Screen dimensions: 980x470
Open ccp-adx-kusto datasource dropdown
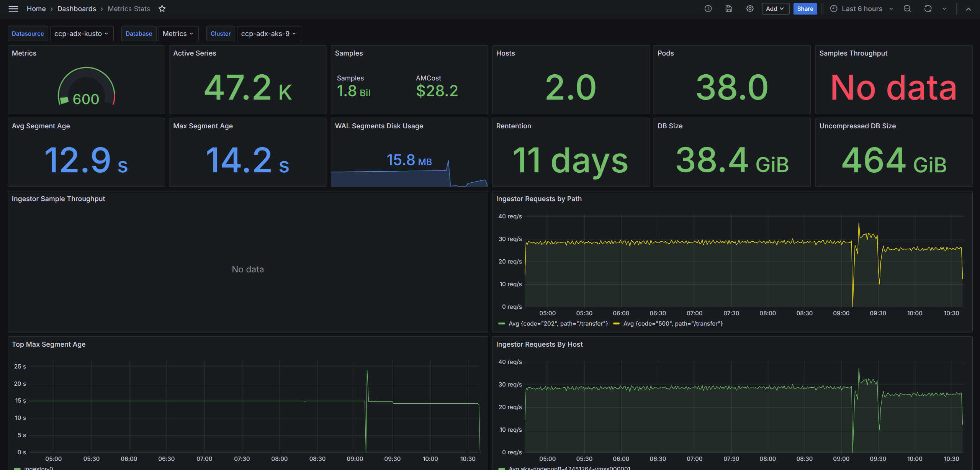(82, 34)
